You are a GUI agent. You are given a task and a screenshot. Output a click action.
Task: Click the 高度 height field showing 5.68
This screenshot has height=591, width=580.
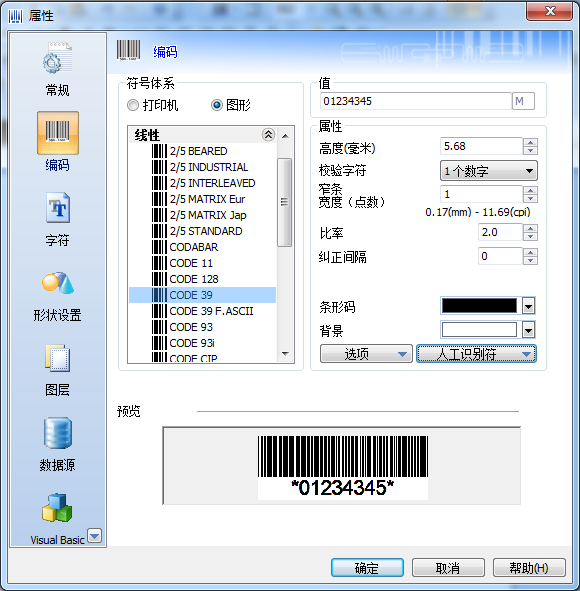(x=481, y=146)
